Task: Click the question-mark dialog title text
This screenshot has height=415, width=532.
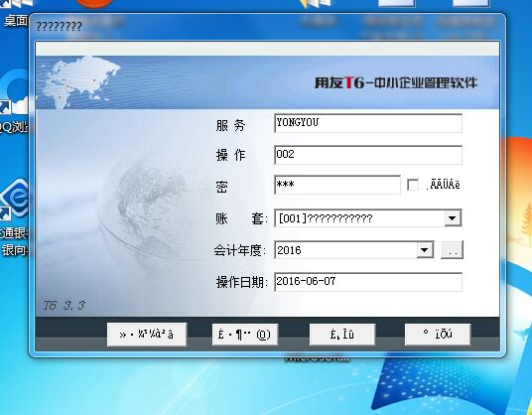Action: [59, 27]
